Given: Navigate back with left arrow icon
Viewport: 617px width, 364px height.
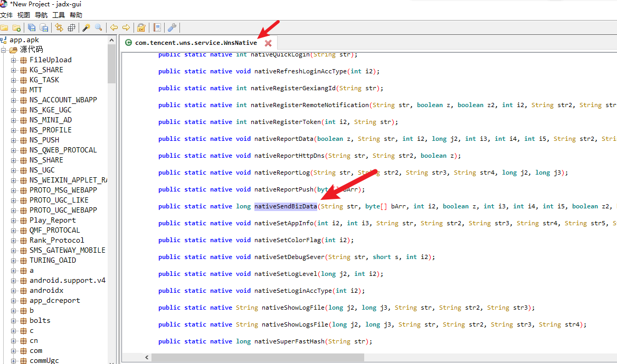Looking at the screenshot, I should pyautogui.click(x=113, y=27).
